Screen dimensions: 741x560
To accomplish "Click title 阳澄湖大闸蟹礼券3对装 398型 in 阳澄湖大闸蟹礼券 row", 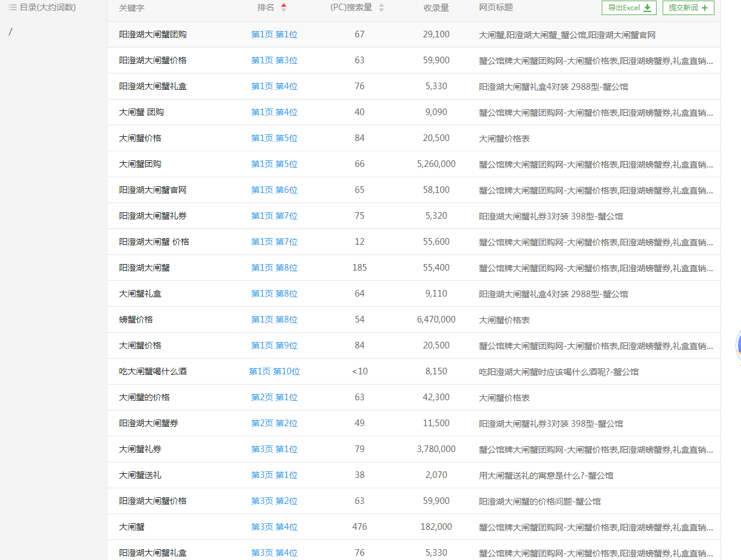I will (551, 216).
